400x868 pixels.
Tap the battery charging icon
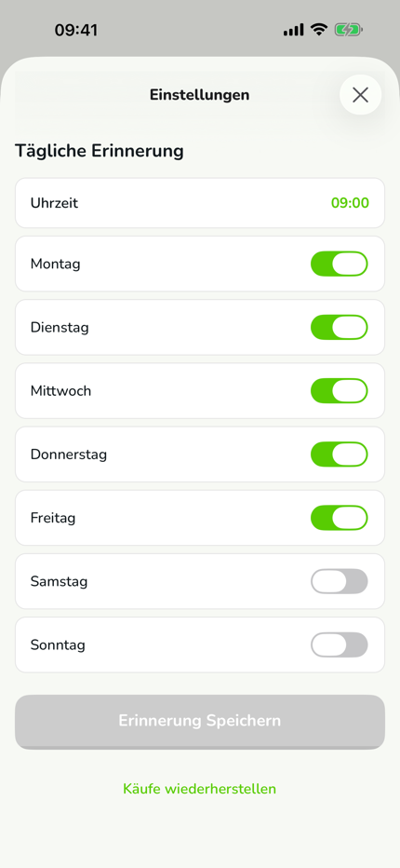348,30
